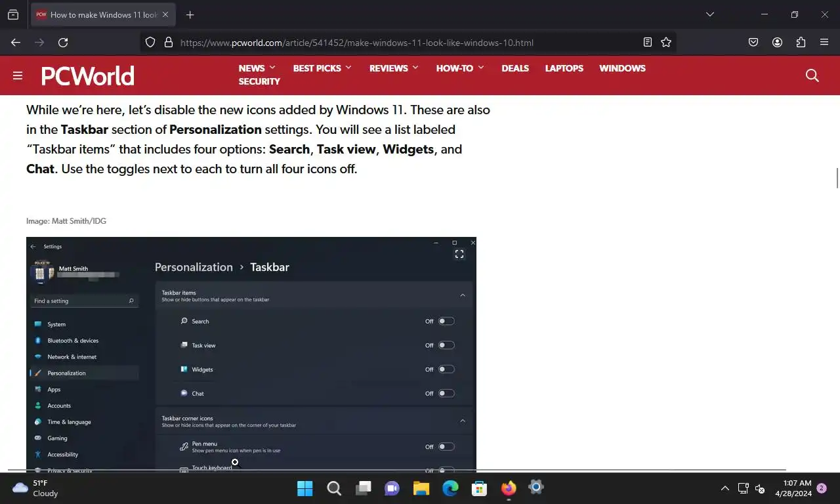Image resolution: width=840 pixels, height=504 pixels.
Task: Toggle reader view icon
Action: click(x=648, y=42)
